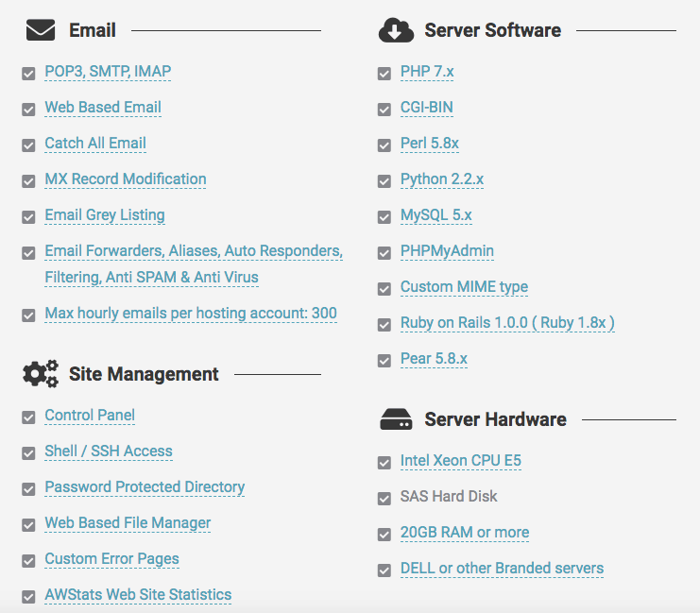Toggle checkbox beside SAS Hard Disk
Screen dimensions: 700x613
384,499
